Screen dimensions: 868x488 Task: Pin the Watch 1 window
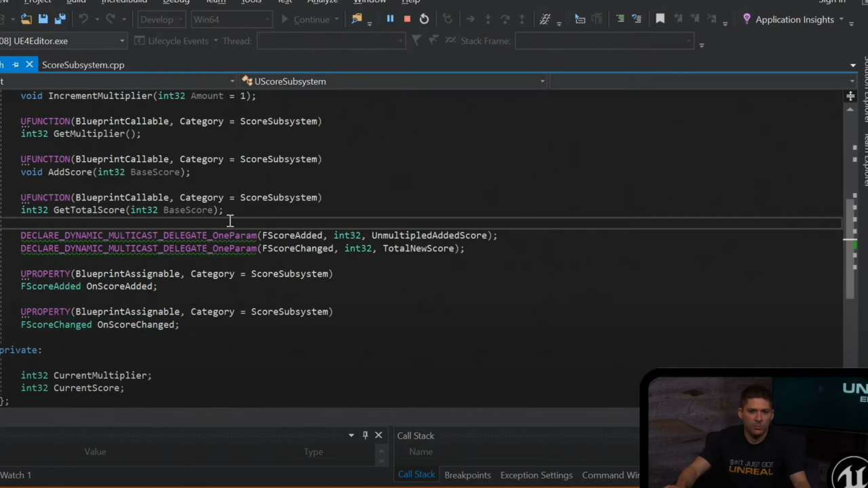click(x=365, y=435)
